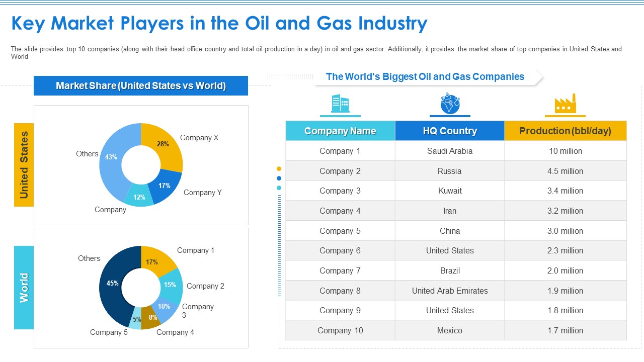Screen dimensions: 644x362
Task: Click the Company Name column header
Action: point(340,131)
